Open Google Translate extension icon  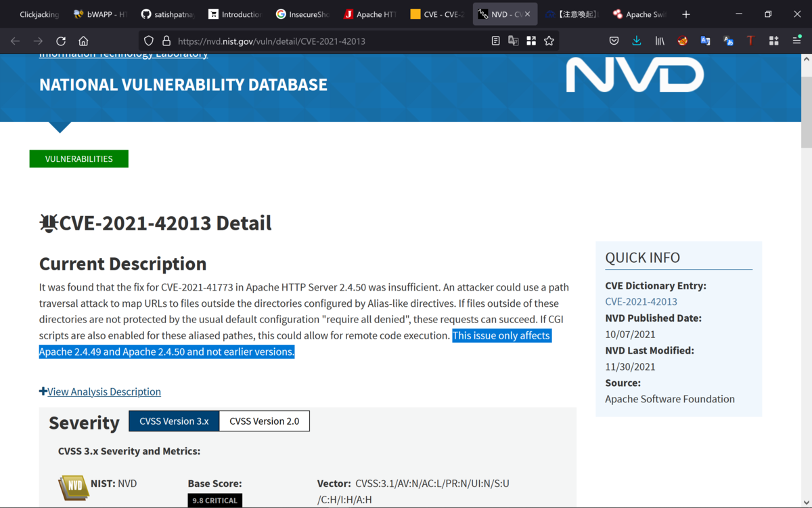(705, 41)
